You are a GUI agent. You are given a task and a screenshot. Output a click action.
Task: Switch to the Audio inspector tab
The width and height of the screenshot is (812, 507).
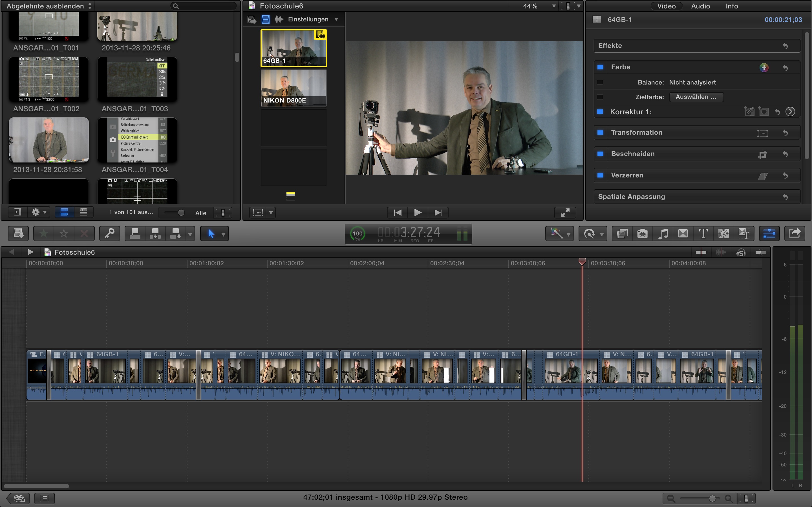pyautogui.click(x=700, y=6)
